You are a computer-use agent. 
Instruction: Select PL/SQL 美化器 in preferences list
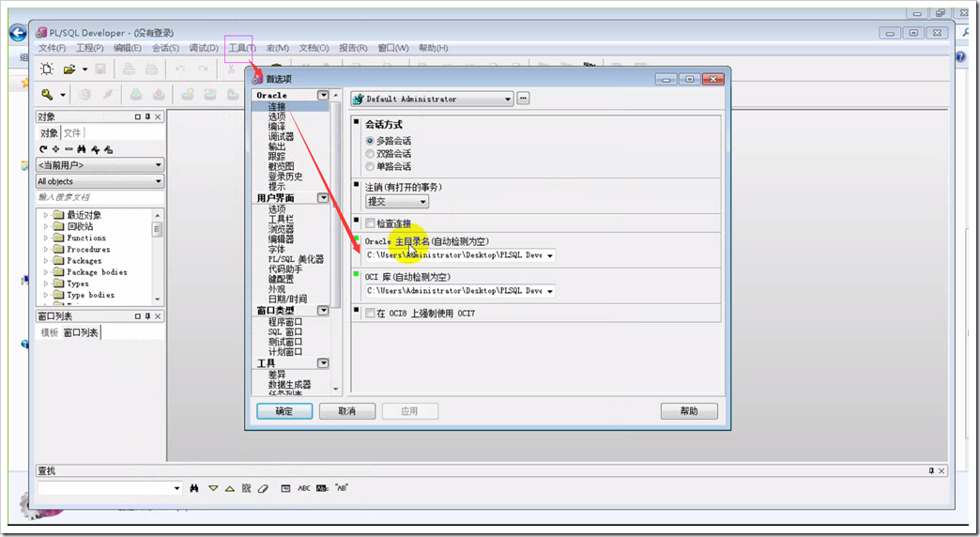296,259
